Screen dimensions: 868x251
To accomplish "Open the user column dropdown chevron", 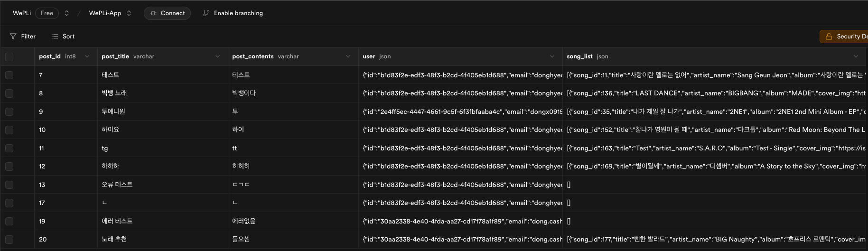I will (552, 56).
